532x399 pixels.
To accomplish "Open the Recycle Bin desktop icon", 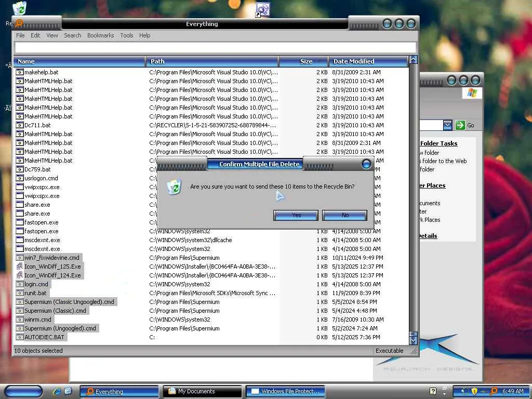I will point(20,8).
